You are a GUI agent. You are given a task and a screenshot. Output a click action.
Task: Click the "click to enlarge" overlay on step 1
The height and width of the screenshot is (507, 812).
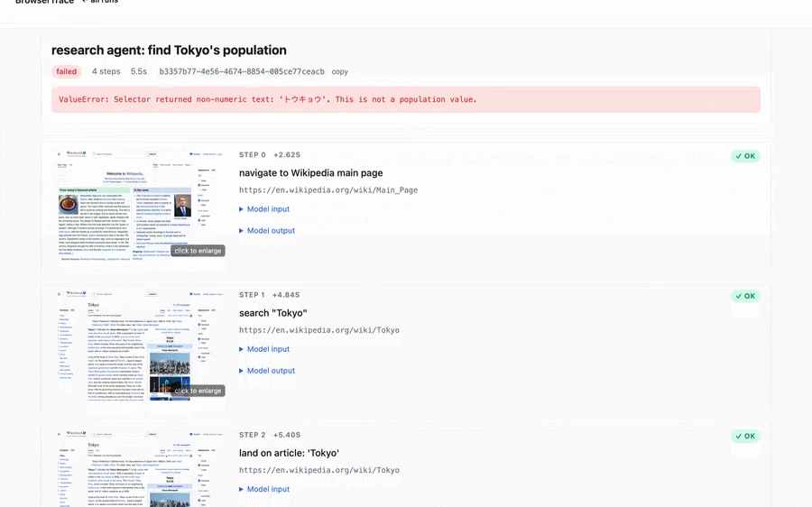pyautogui.click(x=198, y=391)
